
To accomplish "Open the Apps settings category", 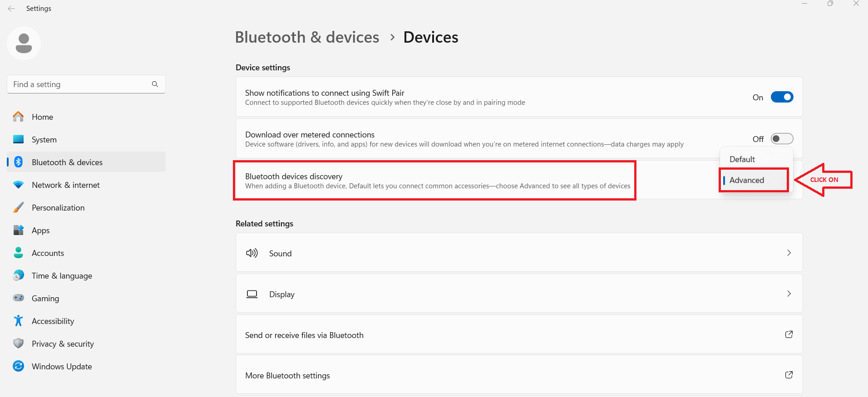I will pyautogui.click(x=41, y=230).
